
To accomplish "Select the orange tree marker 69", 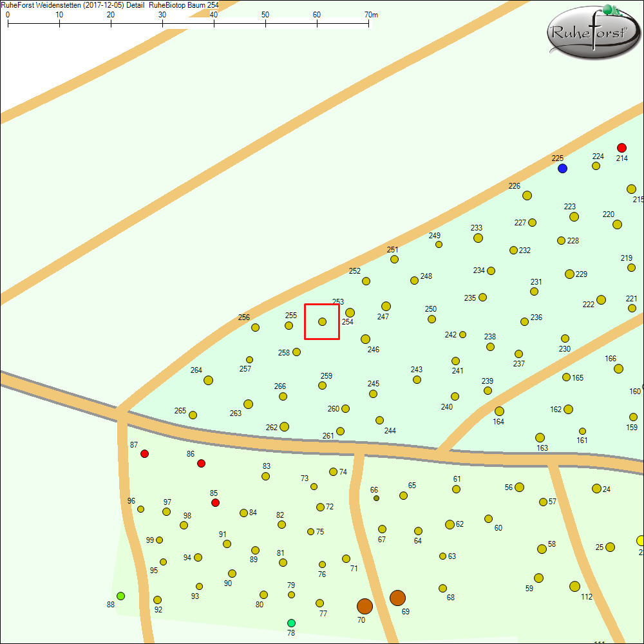I will pyautogui.click(x=399, y=599).
